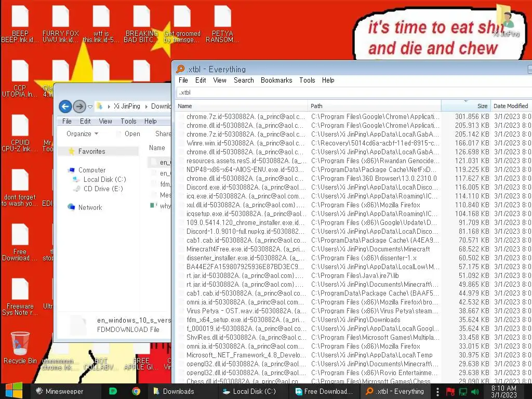
Task: Click Xi JinPing in Explorer address breadcrumb
Action: tap(127, 106)
